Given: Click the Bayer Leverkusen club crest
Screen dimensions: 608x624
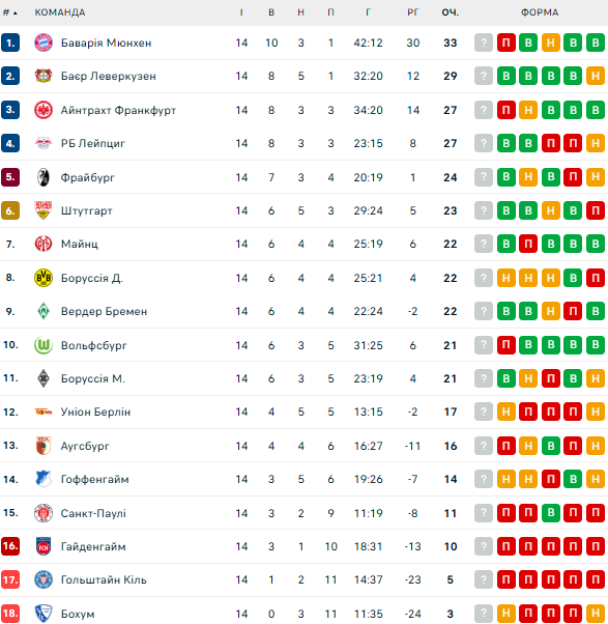Looking at the screenshot, I should pyautogui.click(x=43, y=76).
